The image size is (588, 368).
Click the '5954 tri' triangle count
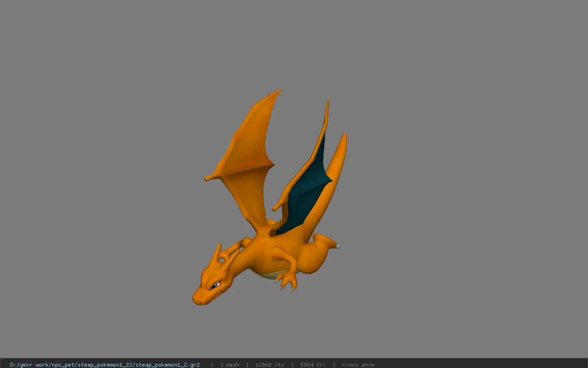tap(313, 365)
